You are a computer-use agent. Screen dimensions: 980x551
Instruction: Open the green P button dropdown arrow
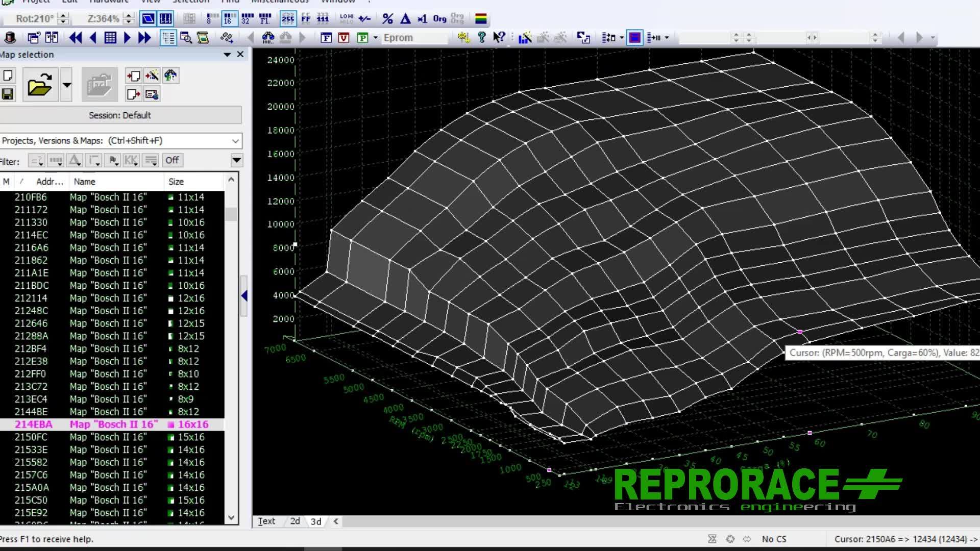point(376,38)
